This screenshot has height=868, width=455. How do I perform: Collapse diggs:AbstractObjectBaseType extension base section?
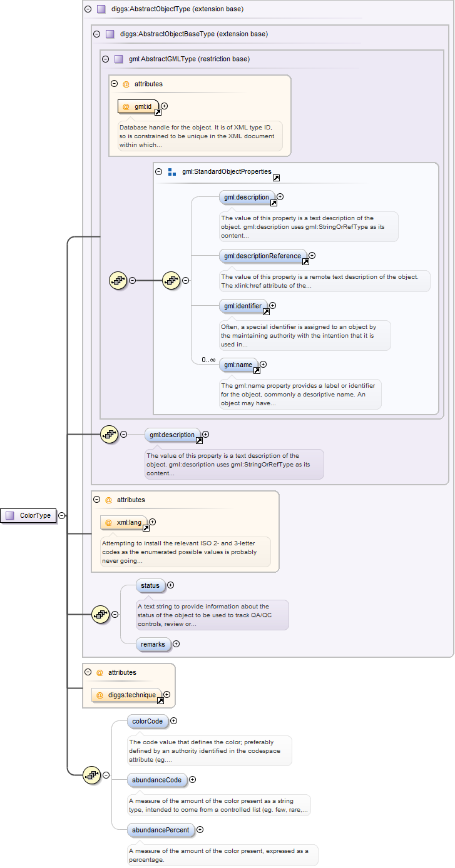(96, 34)
